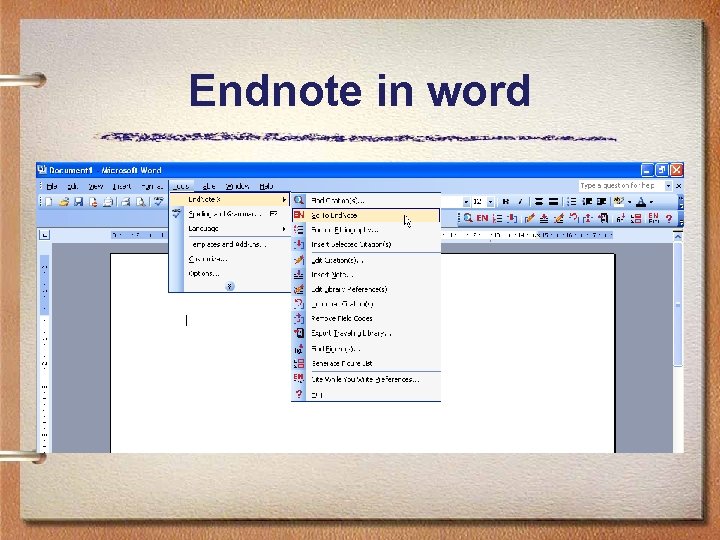Open the Help menu in menu bar
This screenshot has width=720, height=540.
[266, 186]
